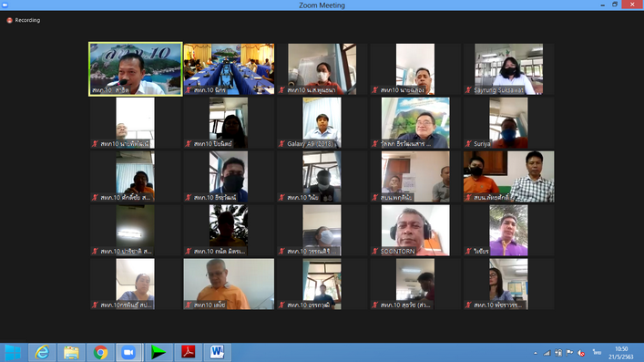Expand the hidden system tray icons arrow
The image size is (644, 362).
(x=536, y=353)
